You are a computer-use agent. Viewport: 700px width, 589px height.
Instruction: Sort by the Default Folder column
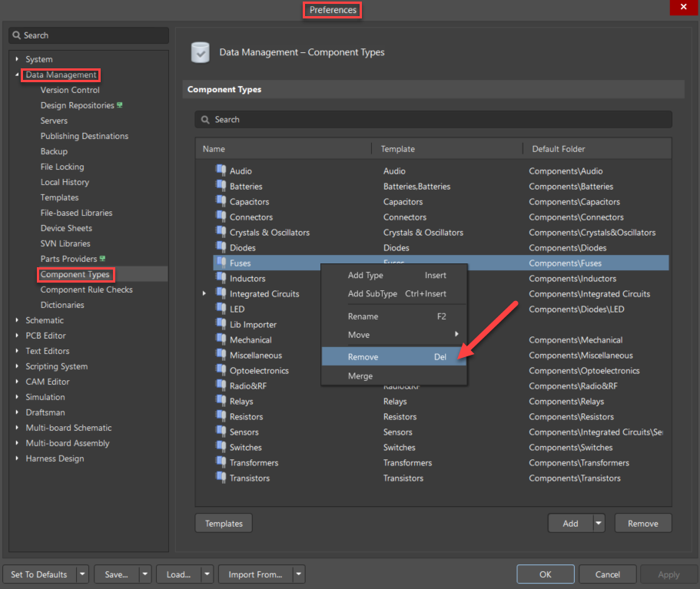click(x=597, y=149)
